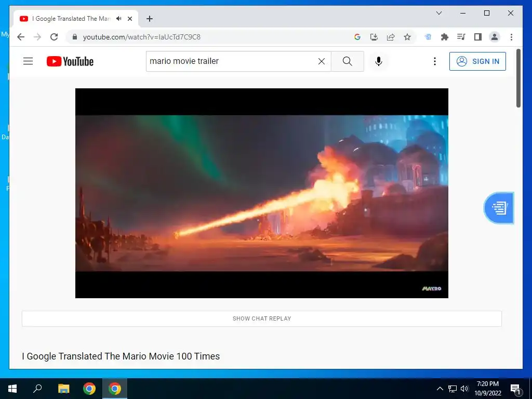Viewport: 532px width, 399px height.
Task: Click the Google icon in address bar
Action: coord(357,37)
